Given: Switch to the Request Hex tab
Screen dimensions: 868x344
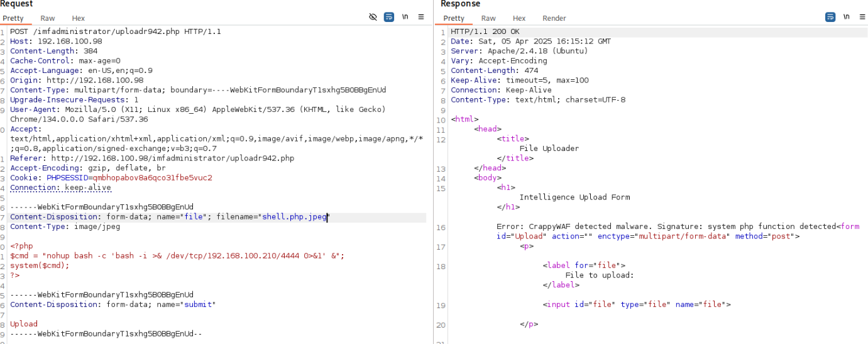Looking at the screenshot, I should [79, 18].
